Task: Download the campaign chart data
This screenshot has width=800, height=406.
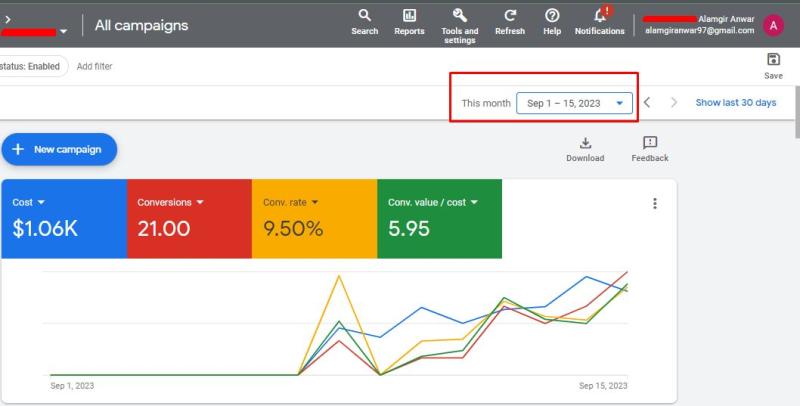Action: tap(585, 144)
